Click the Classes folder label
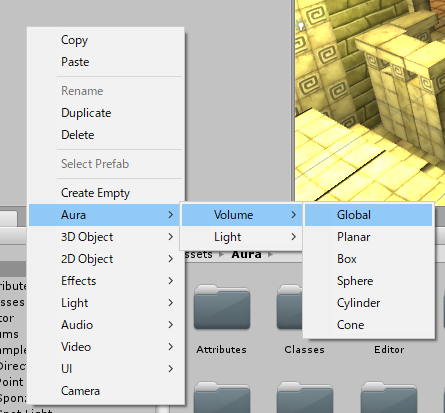Screen dimensions: 445x413 click(x=304, y=350)
